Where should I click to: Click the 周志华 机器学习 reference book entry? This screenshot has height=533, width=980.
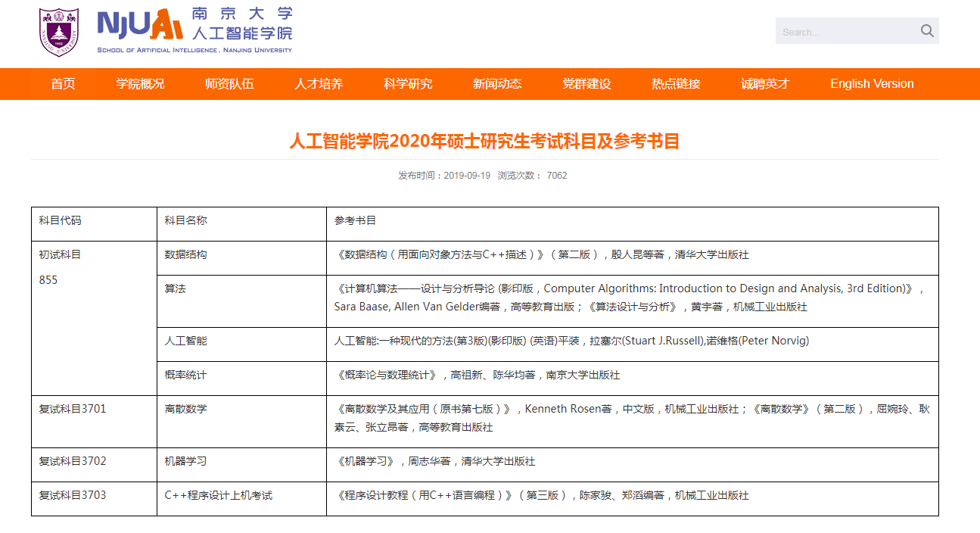click(x=434, y=462)
